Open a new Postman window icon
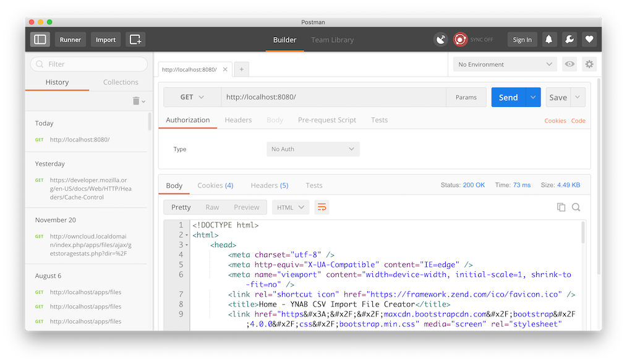Viewport: 627px width, 364px height. [x=135, y=40]
